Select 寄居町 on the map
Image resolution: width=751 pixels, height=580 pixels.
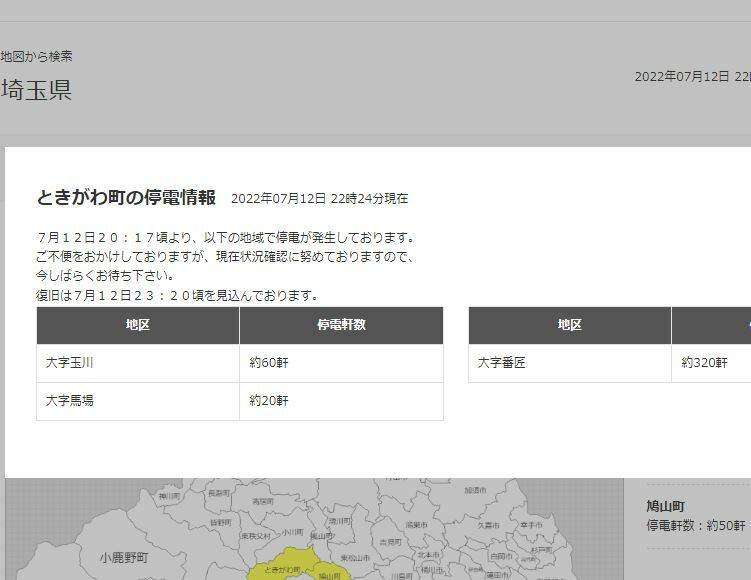(262, 501)
